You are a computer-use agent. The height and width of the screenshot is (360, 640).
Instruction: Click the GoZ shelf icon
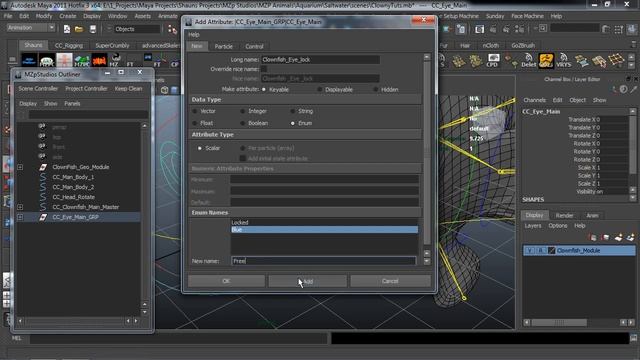point(546,60)
